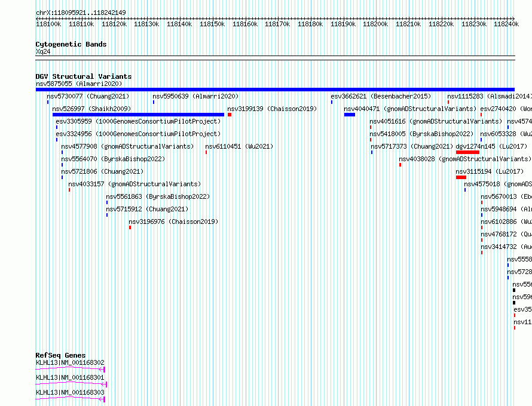
Task: Click nsv5948694 variant label
Action: click(x=506, y=209)
